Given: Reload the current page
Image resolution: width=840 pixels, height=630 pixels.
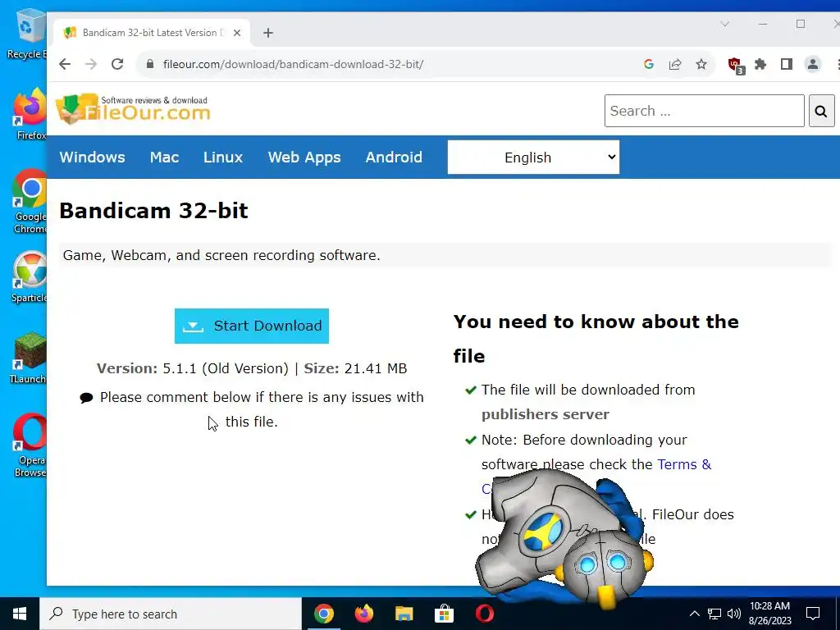Looking at the screenshot, I should tap(117, 64).
